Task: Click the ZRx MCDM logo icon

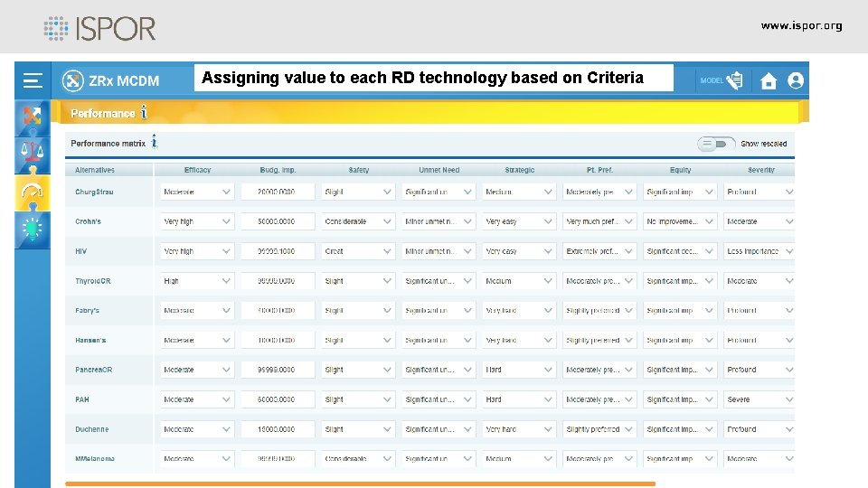Action: (x=72, y=80)
